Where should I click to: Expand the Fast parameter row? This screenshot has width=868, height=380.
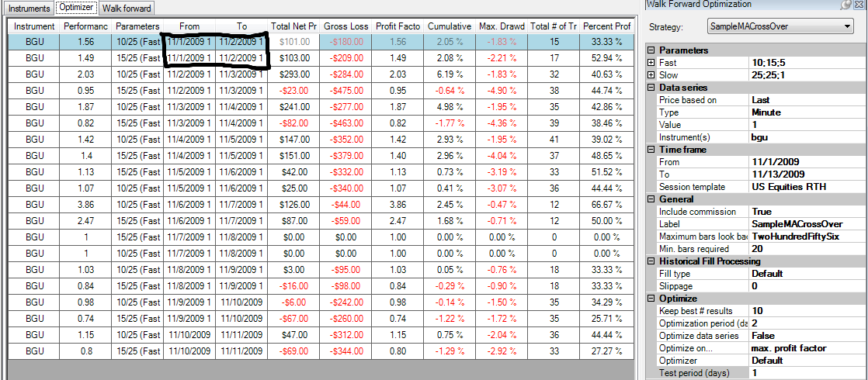click(651, 63)
